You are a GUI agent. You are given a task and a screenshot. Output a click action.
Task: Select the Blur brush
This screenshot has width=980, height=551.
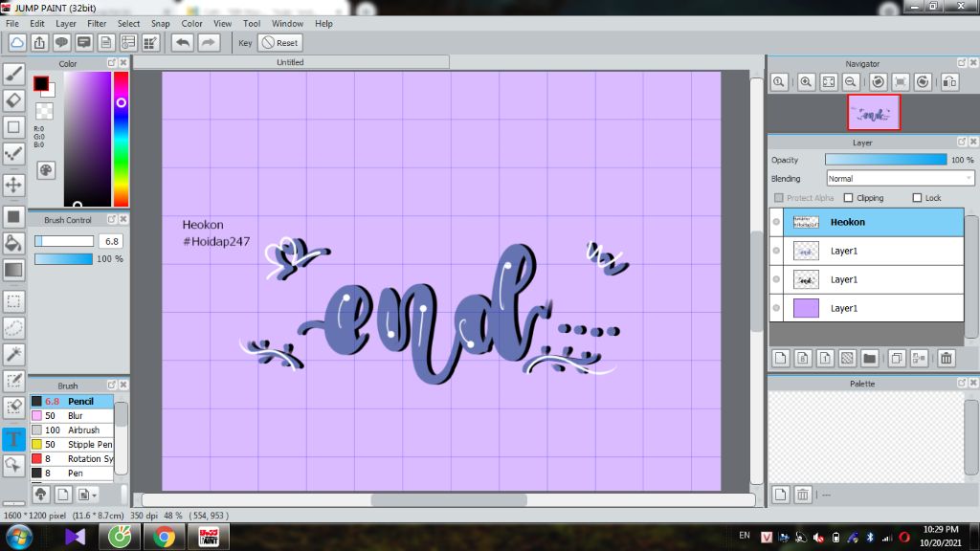(x=72, y=415)
